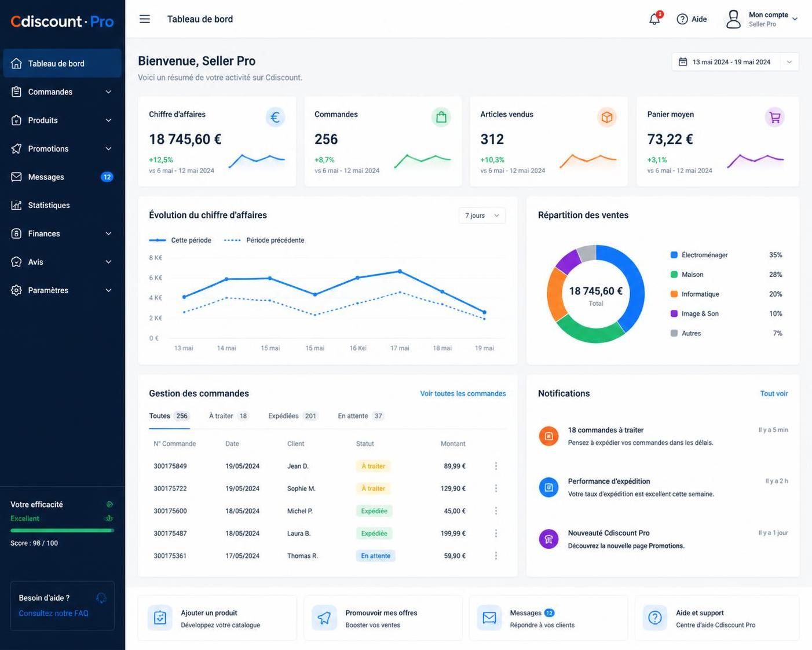This screenshot has width=812, height=650.
Task: Click the box icon in Articles vendus card
Action: click(x=606, y=117)
